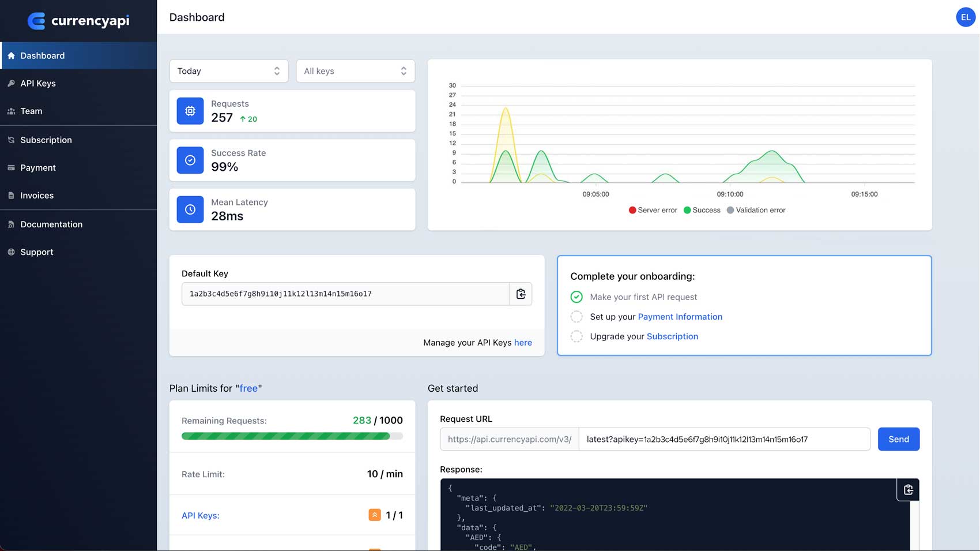The width and height of the screenshot is (980, 551).
Task: Check off Set up your Payment Information step
Action: [576, 316]
